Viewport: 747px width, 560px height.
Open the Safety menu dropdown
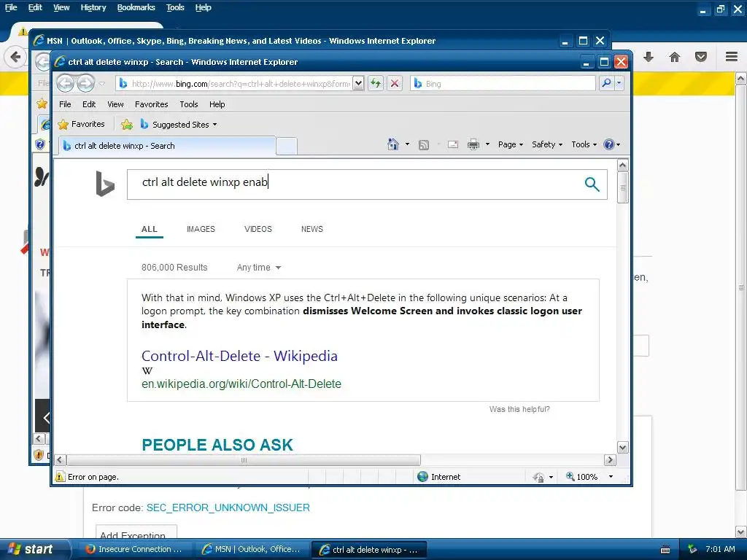click(x=547, y=144)
